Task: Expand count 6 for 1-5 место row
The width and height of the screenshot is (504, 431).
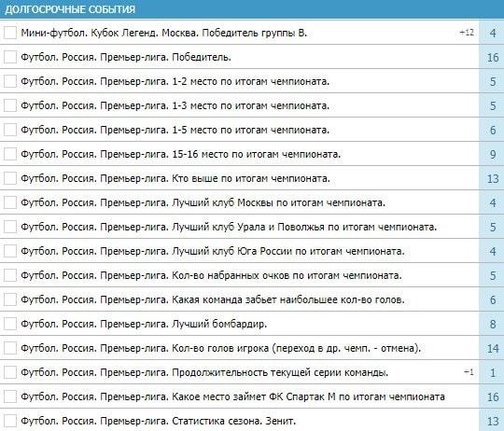Action: [493, 130]
